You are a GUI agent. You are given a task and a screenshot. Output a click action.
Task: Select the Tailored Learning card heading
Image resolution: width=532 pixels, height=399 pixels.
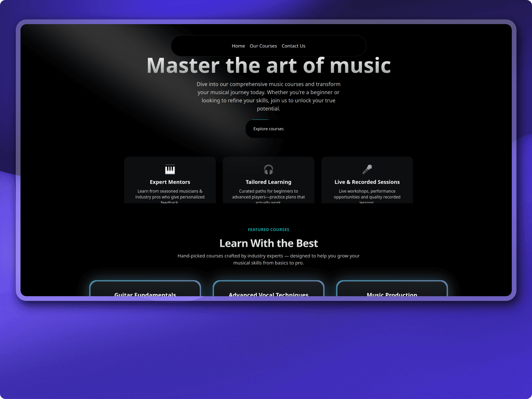coord(268,182)
